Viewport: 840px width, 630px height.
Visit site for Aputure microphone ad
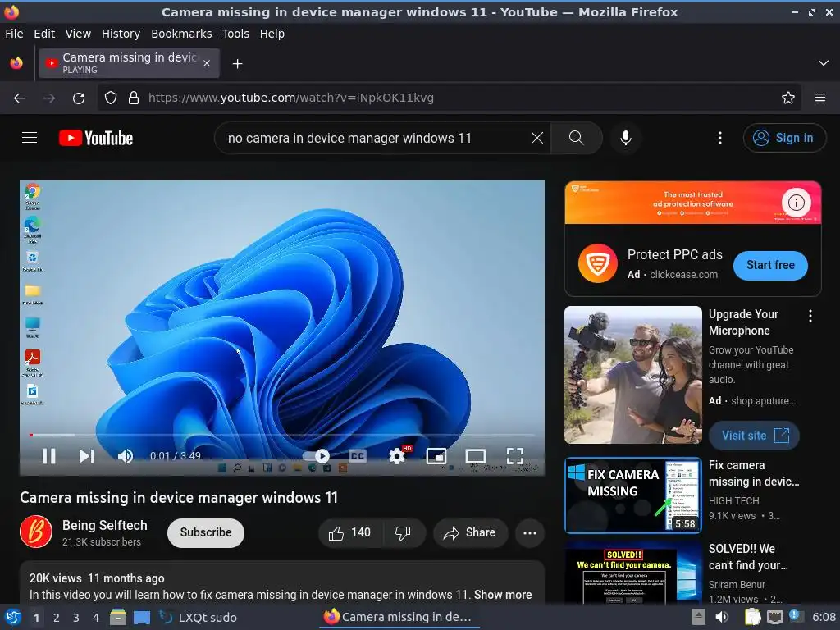[x=755, y=436]
